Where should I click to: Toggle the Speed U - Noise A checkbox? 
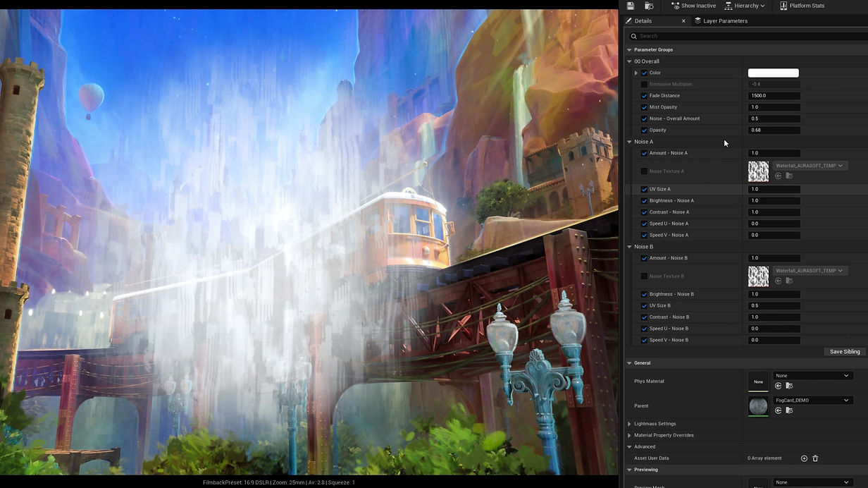point(644,224)
